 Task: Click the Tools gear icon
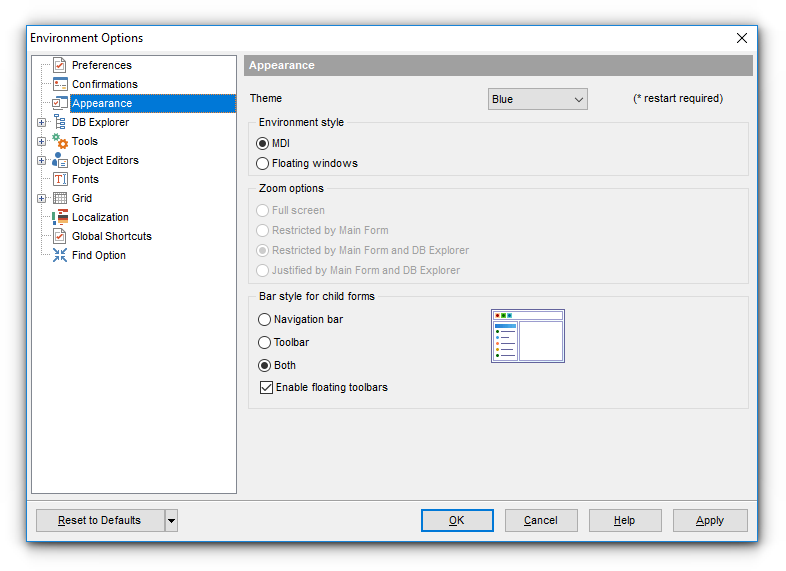(x=59, y=142)
